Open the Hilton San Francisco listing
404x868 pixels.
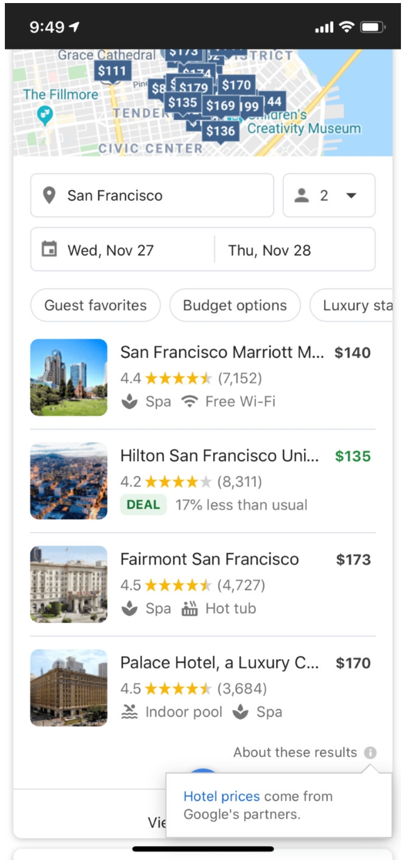tap(219, 456)
